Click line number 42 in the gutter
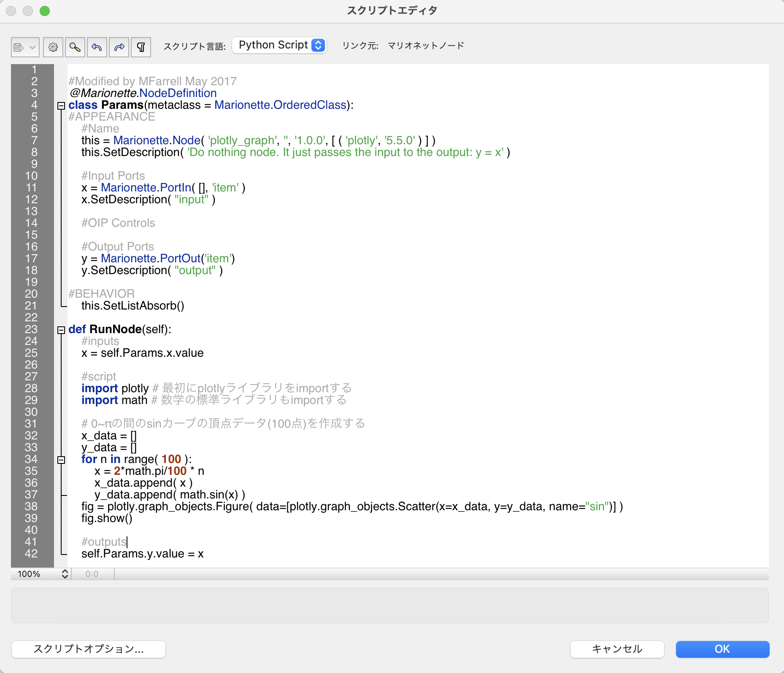This screenshot has width=784, height=673. point(31,554)
